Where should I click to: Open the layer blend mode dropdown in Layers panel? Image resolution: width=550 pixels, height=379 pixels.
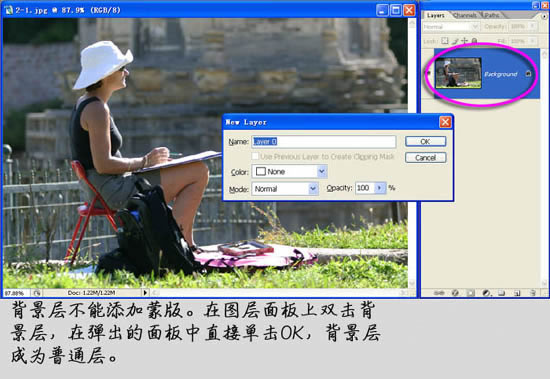[x=451, y=27]
